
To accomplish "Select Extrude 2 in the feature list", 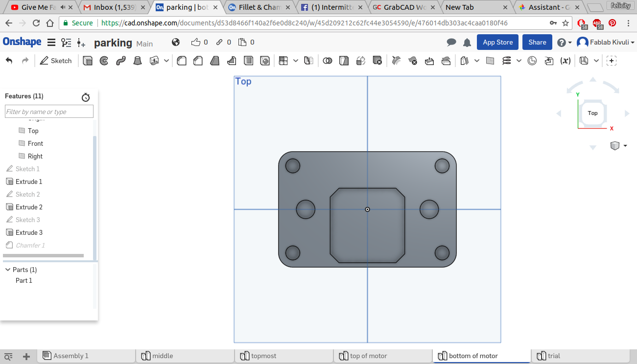I will click(x=29, y=207).
